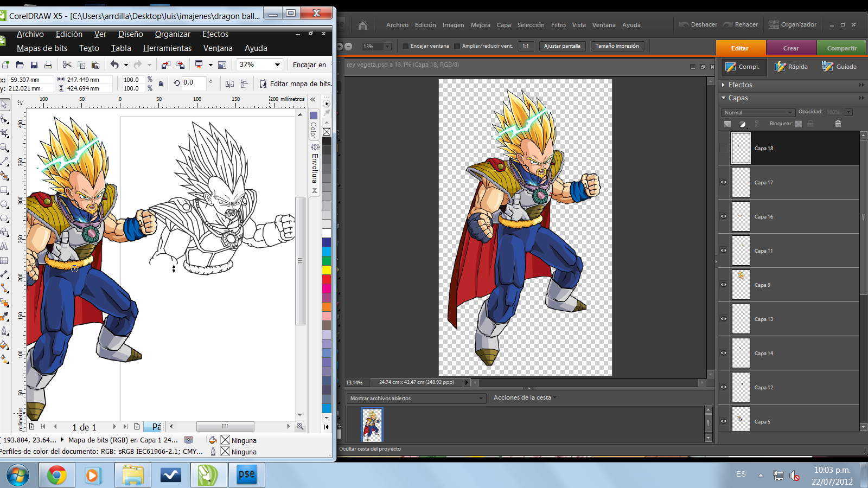Click Editar mapa de bits button

[295, 84]
